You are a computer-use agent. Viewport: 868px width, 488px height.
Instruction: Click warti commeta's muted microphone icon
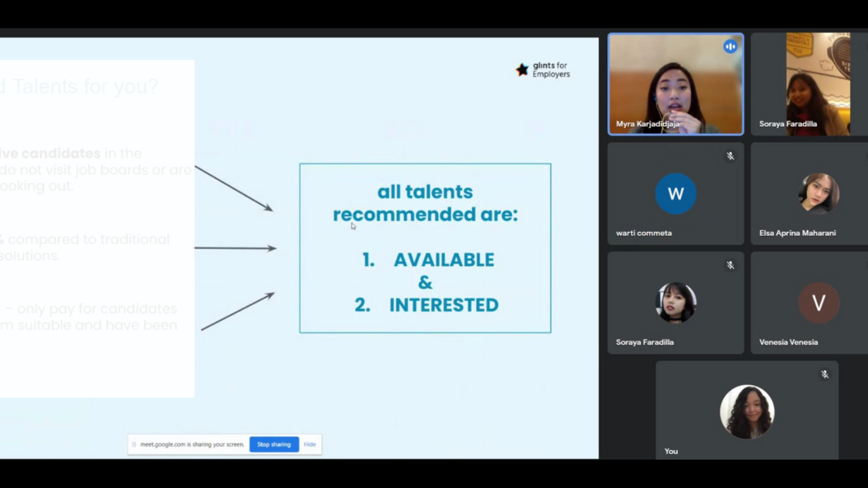coord(730,156)
